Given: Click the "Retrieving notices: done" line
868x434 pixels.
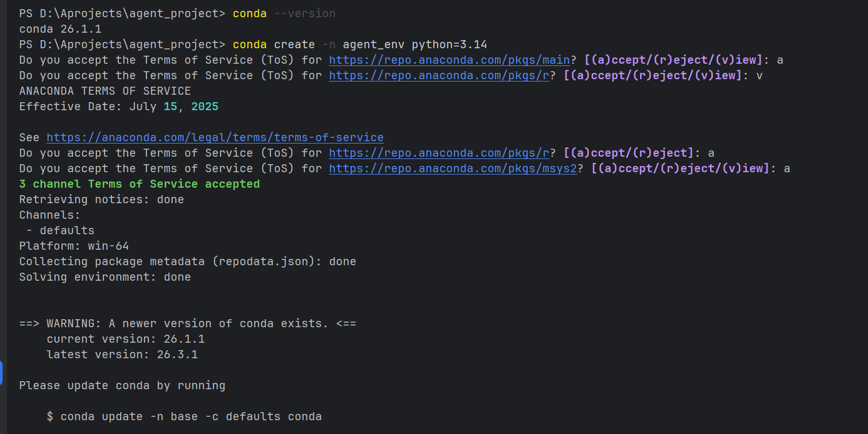Looking at the screenshot, I should click(102, 199).
